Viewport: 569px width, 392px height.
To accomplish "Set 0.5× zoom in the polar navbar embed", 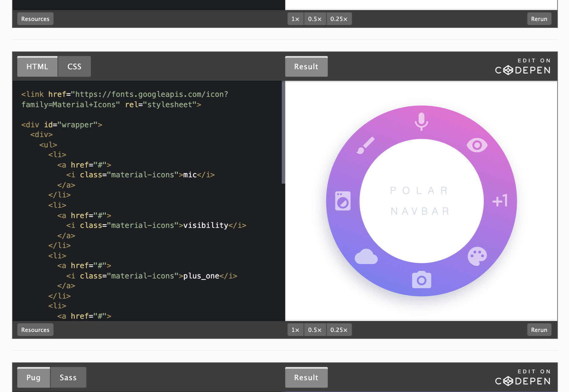I will pos(315,330).
